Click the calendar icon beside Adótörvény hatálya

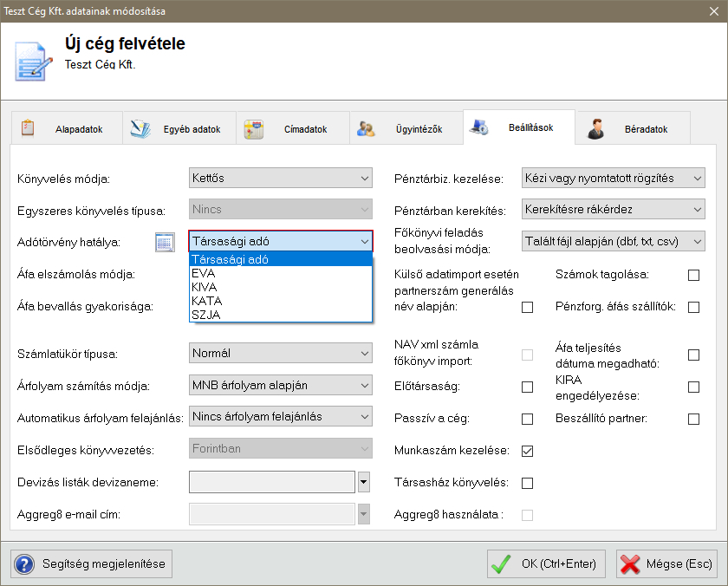(165, 243)
